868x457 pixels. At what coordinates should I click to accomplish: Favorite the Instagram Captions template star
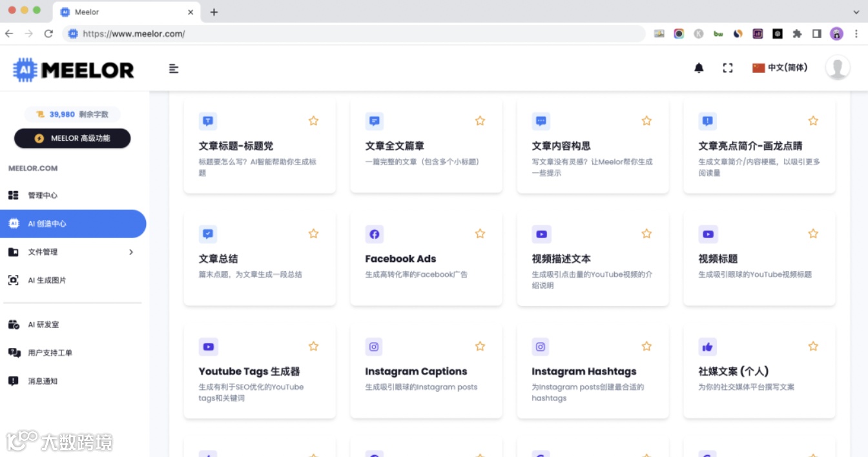[480, 347]
